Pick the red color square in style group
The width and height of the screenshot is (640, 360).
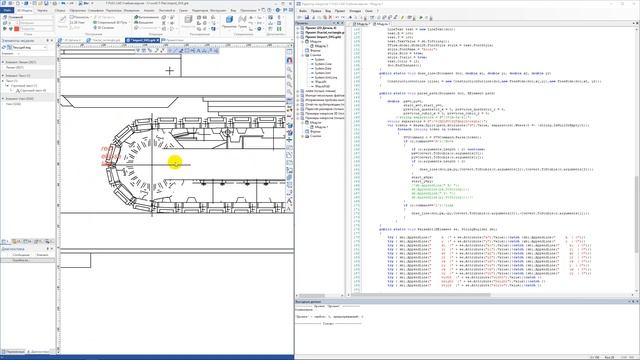pos(17,29)
